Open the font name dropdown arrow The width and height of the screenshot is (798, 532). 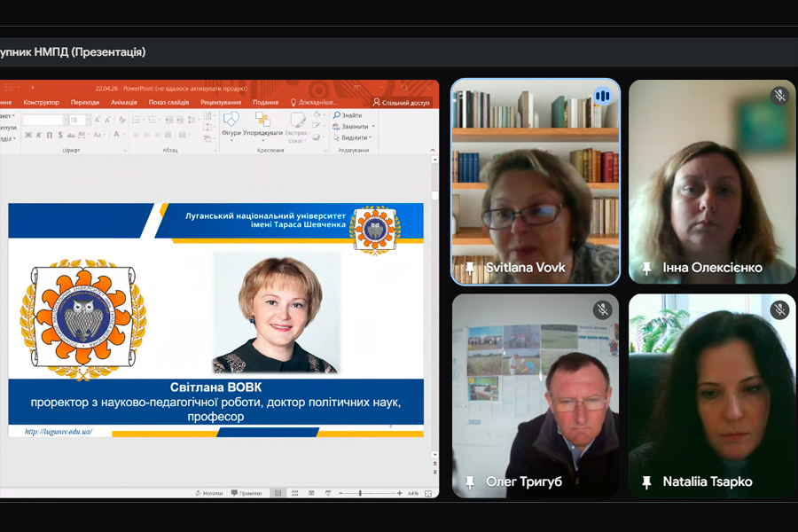(x=66, y=121)
